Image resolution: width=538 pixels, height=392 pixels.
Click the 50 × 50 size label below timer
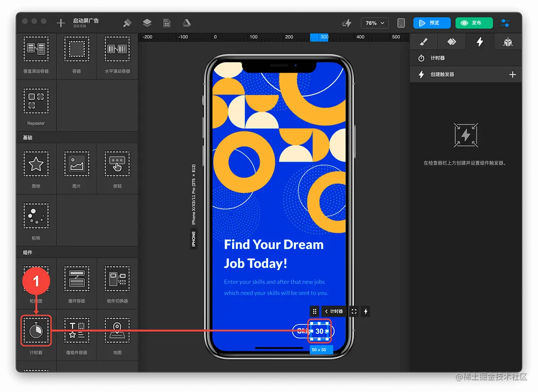coord(321,350)
